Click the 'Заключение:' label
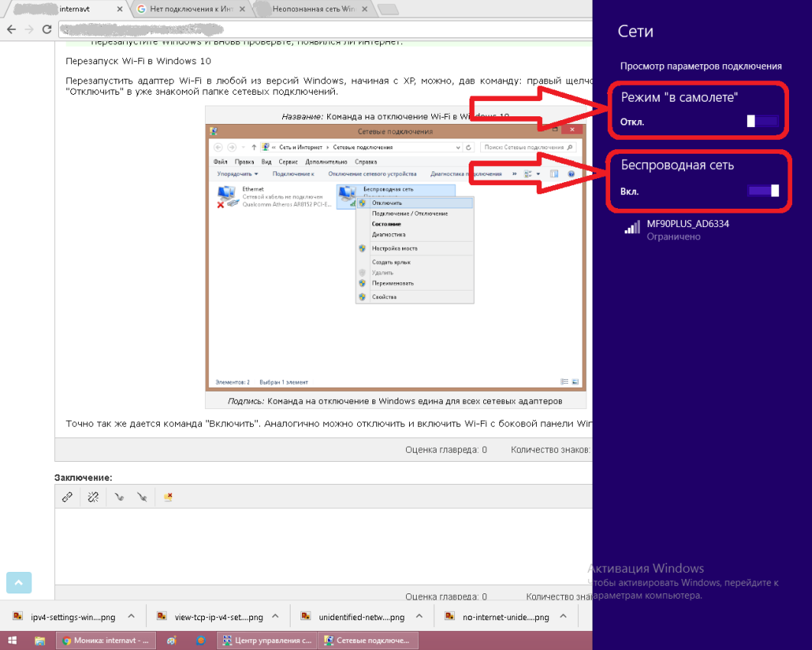Image resolution: width=812 pixels, height=650 pixels. pyautogui.click(x=83, y=477)
